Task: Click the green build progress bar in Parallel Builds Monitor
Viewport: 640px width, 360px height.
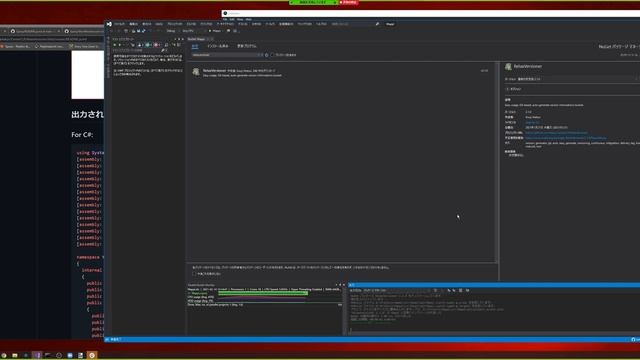Action: click(x=263, y=293)
